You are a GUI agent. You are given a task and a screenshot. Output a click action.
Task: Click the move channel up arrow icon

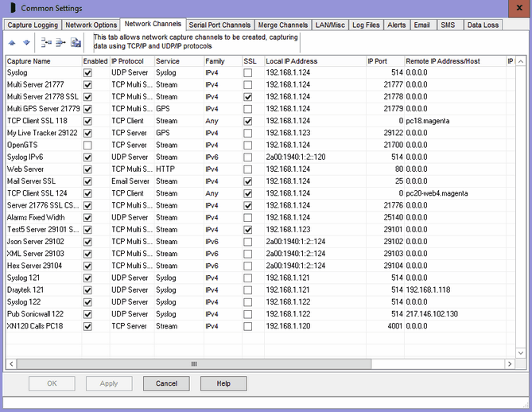(x=14, y=42)
